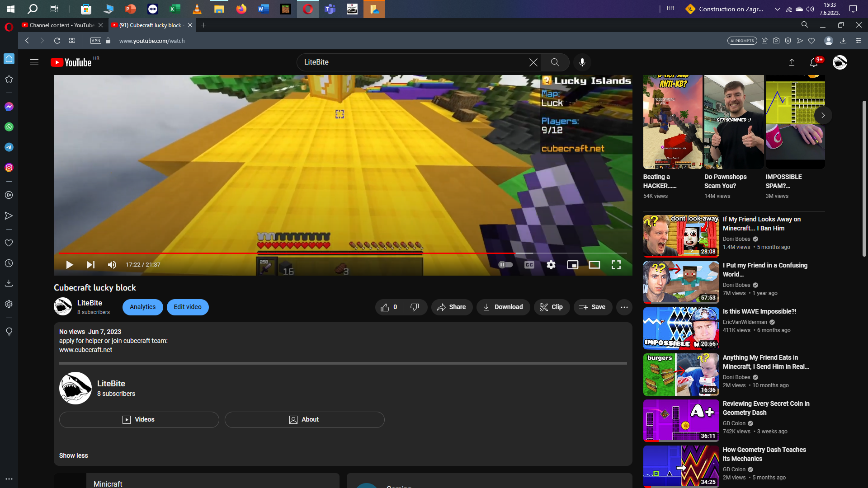Open the Share dialog

pos(452,307)
